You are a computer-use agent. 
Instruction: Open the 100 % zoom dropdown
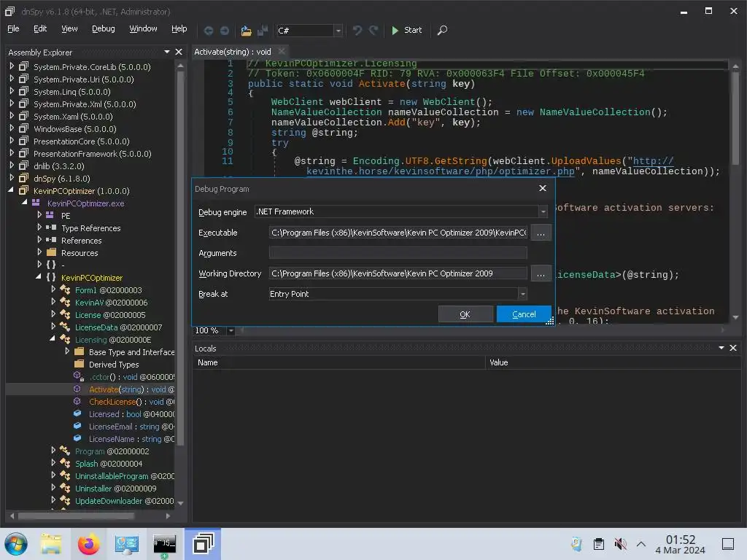tap(231, 330)
